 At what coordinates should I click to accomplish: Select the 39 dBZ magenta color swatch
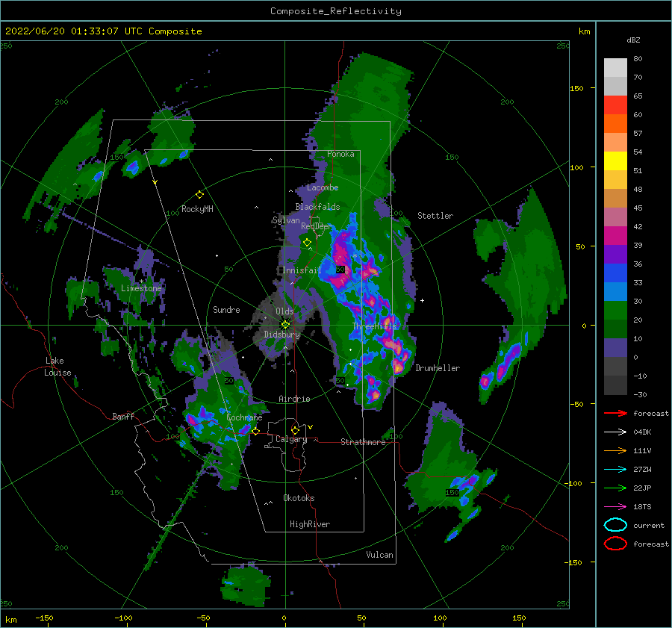tap(615, 235)
